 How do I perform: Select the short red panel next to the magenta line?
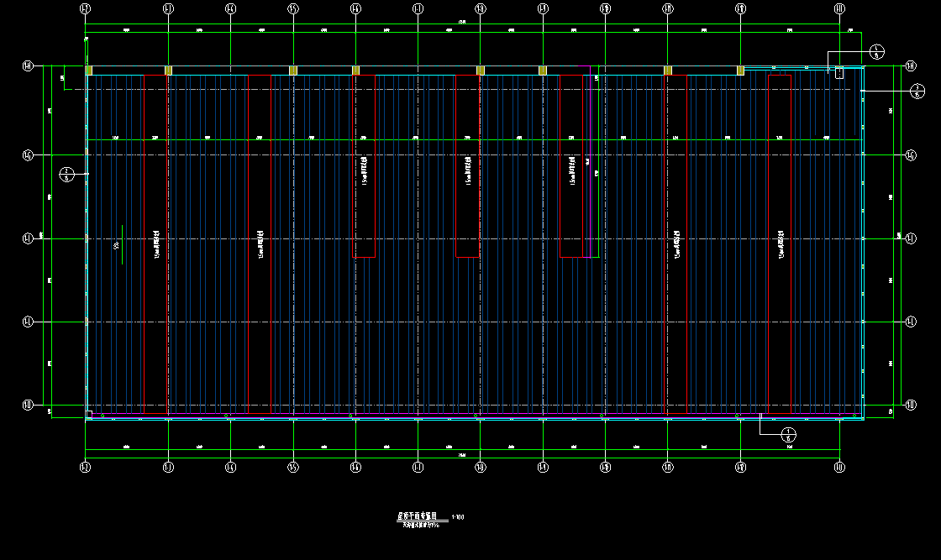(571, 166)
